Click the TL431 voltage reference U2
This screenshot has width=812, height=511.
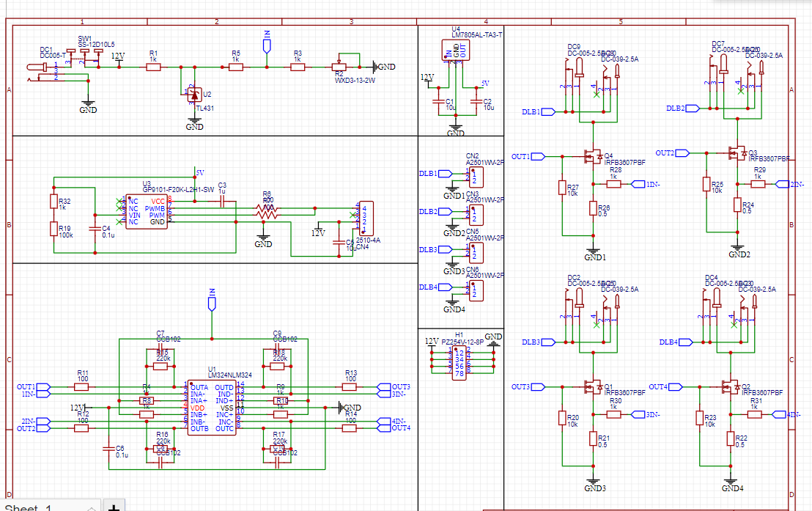click(194, 96)
